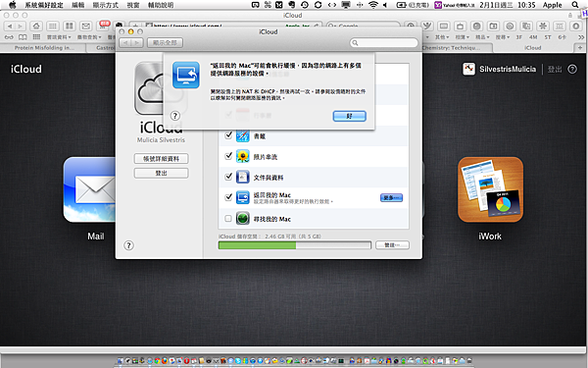Screen dimensions: 588x368
Task: Click the sunflower Photo Stream icon
Action: (x=243, y=156)
